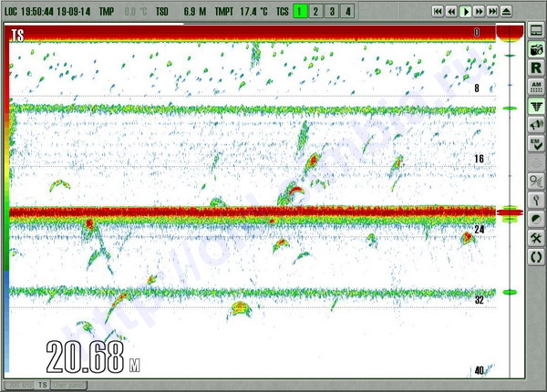Select TCS channel 2
Screen dimensions: 547x392
pos(315,11)
